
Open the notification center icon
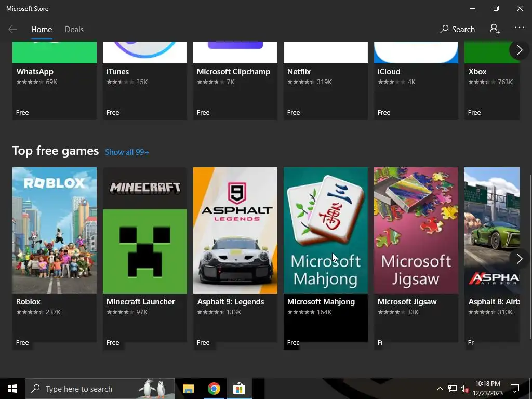[x=515, y=389]
